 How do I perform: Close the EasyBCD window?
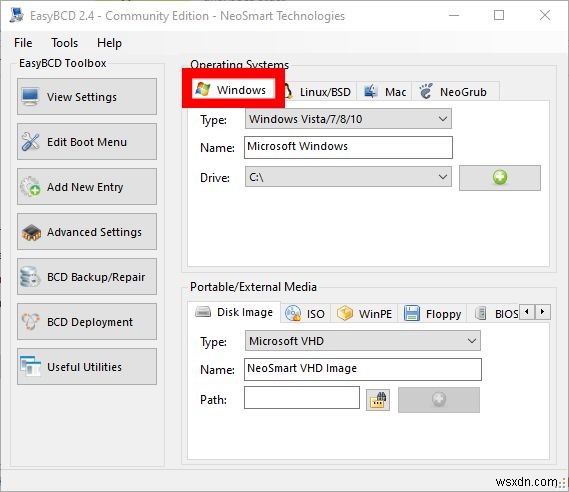point(545,15)
